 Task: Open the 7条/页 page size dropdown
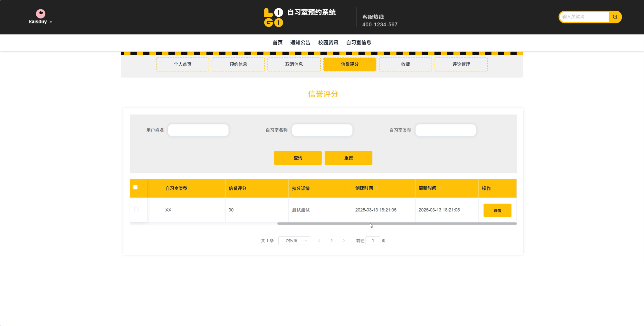294,241
